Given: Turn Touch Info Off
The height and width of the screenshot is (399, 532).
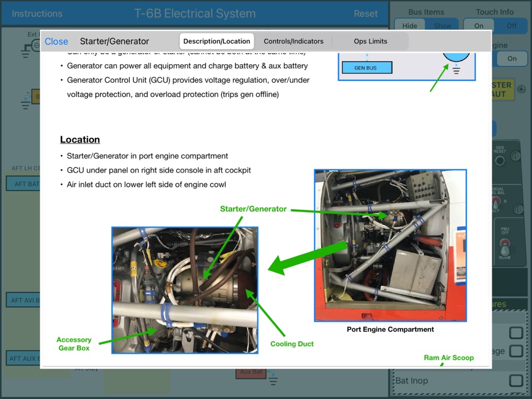Looking at the screenshot, I should 511,26.
